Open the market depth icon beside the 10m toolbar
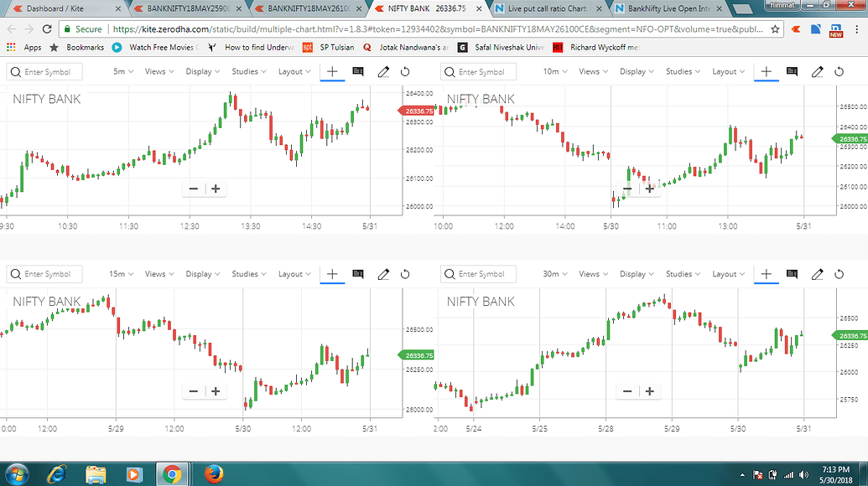 pyautogui.click(x=792, y=72)
